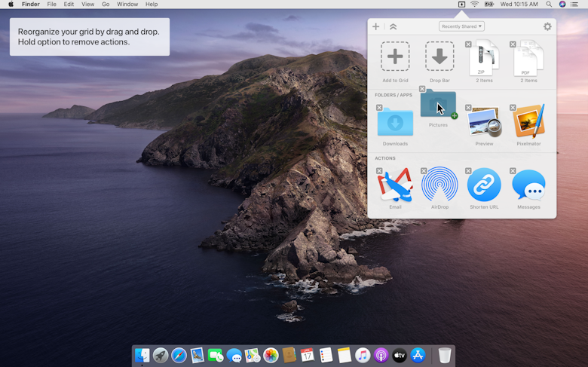Open Safari from the Dock
588x367 pixels.
[179, 355]
